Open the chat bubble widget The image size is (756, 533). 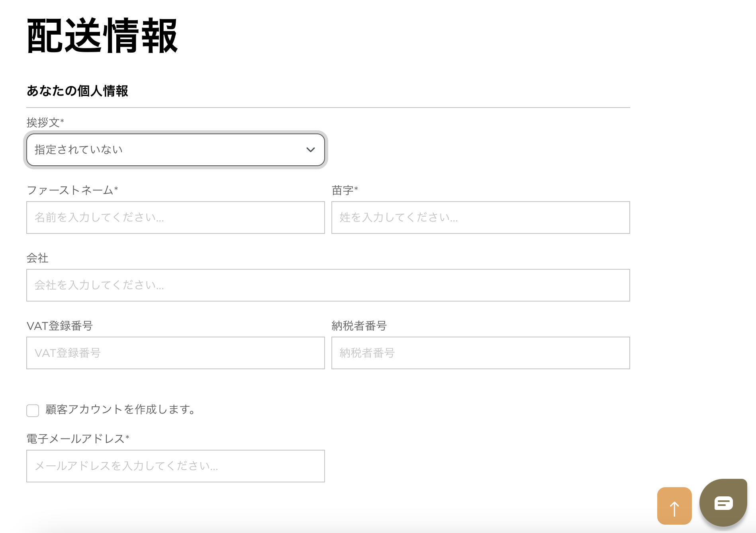(x=723, y=503)
